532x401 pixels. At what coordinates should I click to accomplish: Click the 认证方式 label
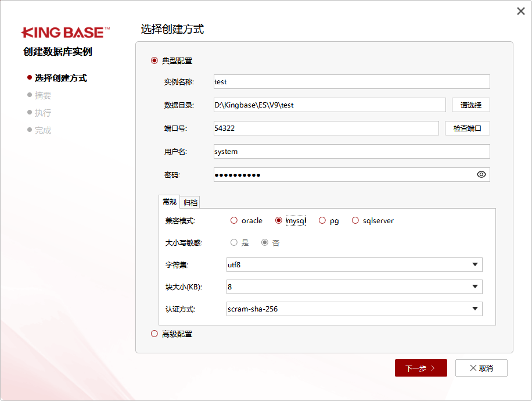tap(180, 309)
